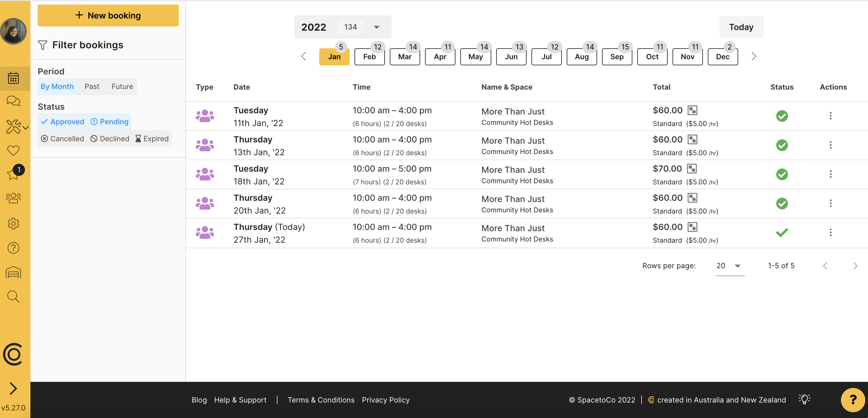Screen dimensions: 868x418
Task: Expand the tools sidebar chevron
Action: (25, 128)
